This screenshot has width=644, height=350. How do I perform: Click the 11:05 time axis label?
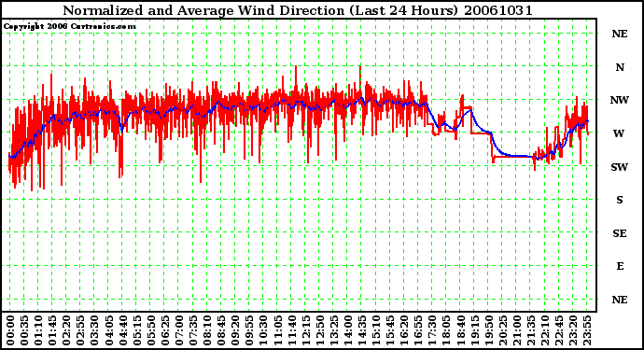click(x=277, y=330)
